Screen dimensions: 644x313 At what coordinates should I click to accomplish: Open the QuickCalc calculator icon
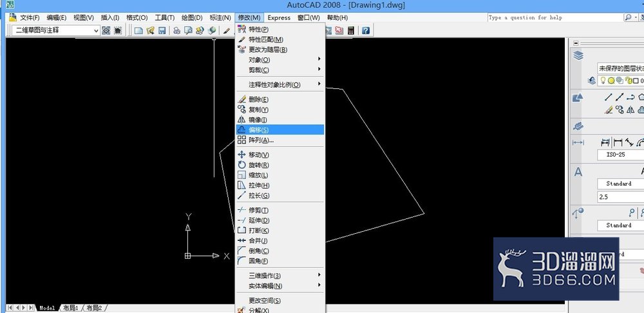point(351,30)
